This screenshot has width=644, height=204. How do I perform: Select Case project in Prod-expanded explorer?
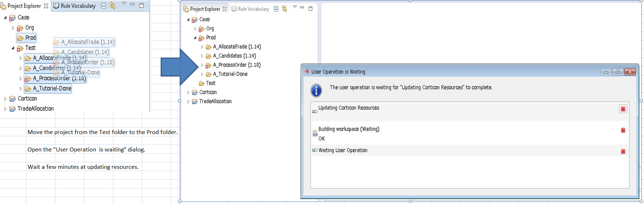coord(200,20)
